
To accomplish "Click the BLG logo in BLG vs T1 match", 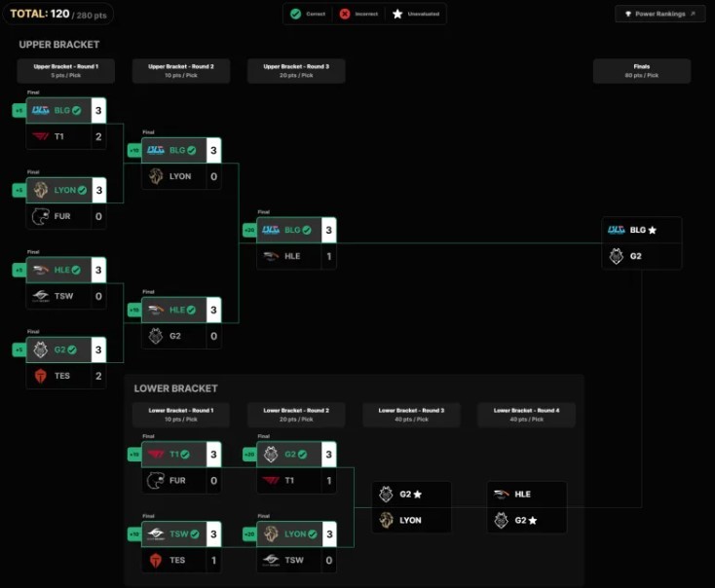I will pyautogui.click(x=41, y=110).
